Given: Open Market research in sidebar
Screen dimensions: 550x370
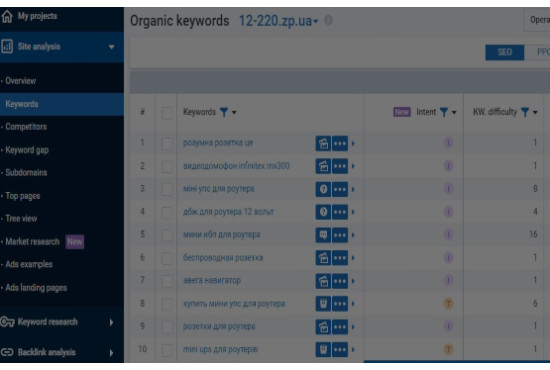Looking at the screenshot, I should [x=32, y=242].
